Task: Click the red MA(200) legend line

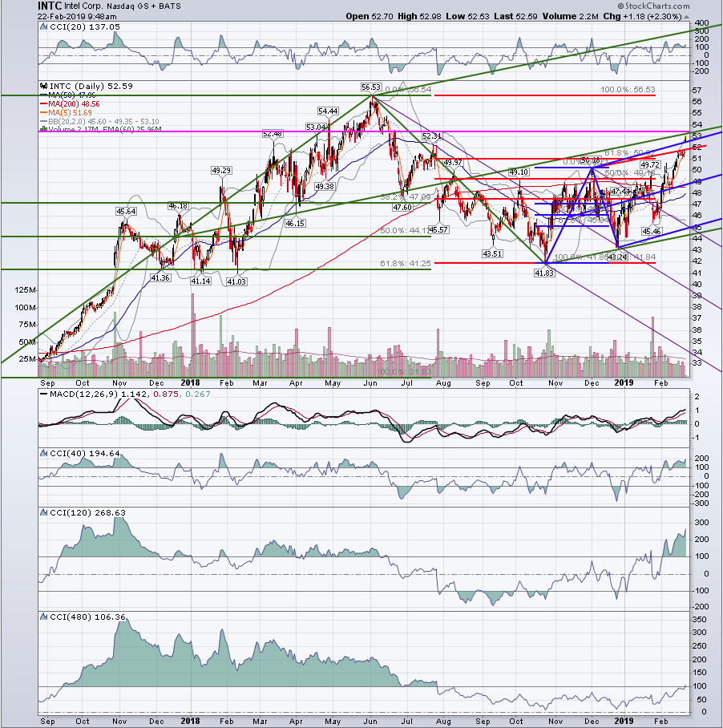Action: [44, 104]
